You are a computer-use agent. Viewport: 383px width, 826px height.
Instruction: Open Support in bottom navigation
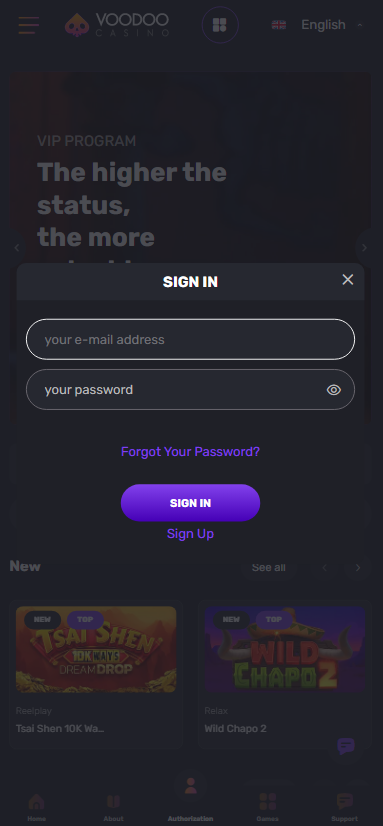345,807
